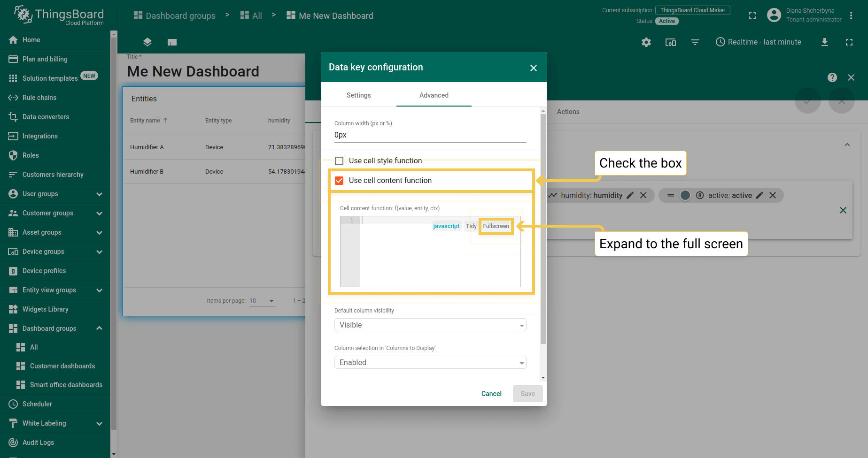Click the active key color swatch
Screen dimensions: 868x458
[x=685, y=195]
